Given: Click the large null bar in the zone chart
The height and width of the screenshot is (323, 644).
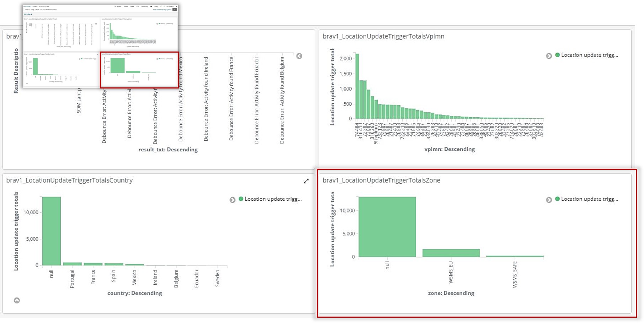Looking at the screenshot, I should [x=387, y=227].
